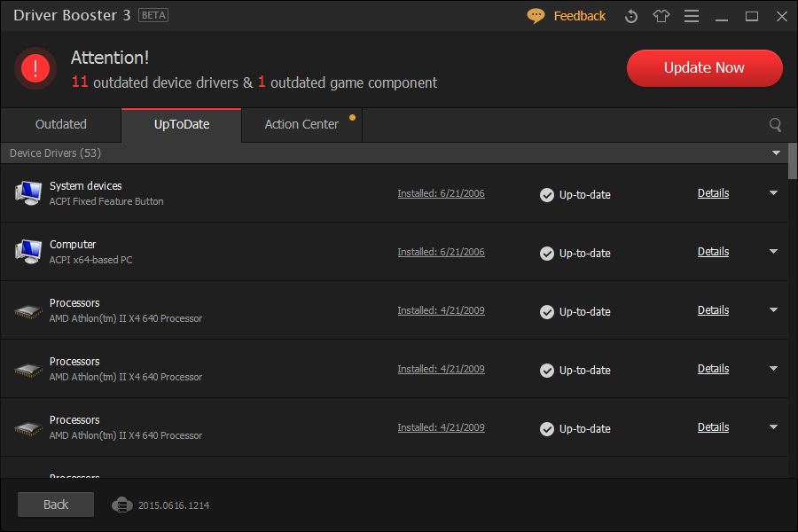Click Installed: 6/21/2006 link for Computer
Screen dimensions: 798x532
click(x=441, y=252)
